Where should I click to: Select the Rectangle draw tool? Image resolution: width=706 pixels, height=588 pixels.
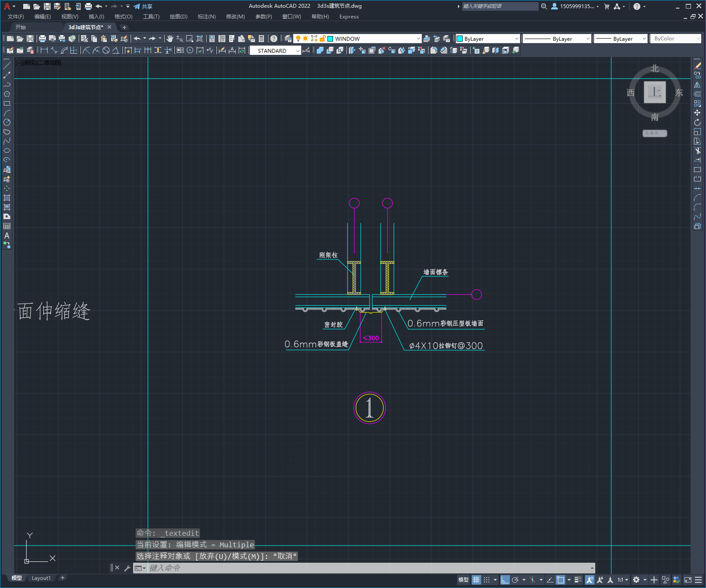point(7,103)
